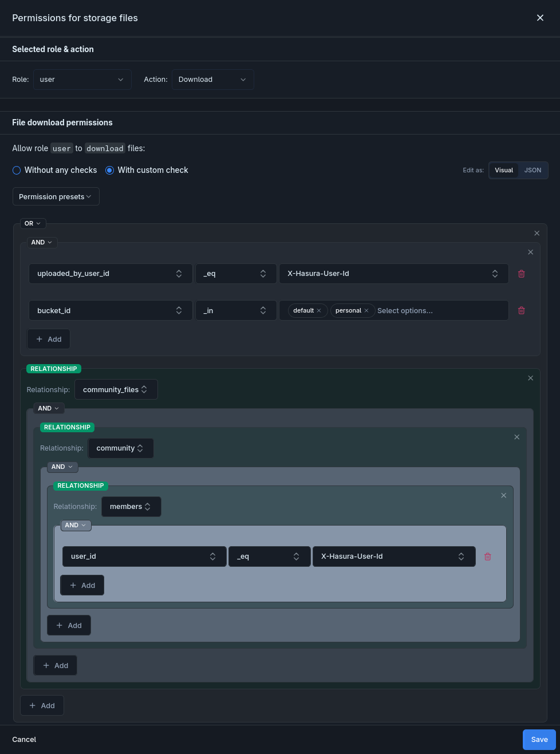Select 'With custom check' option

[x=147, y=170]
